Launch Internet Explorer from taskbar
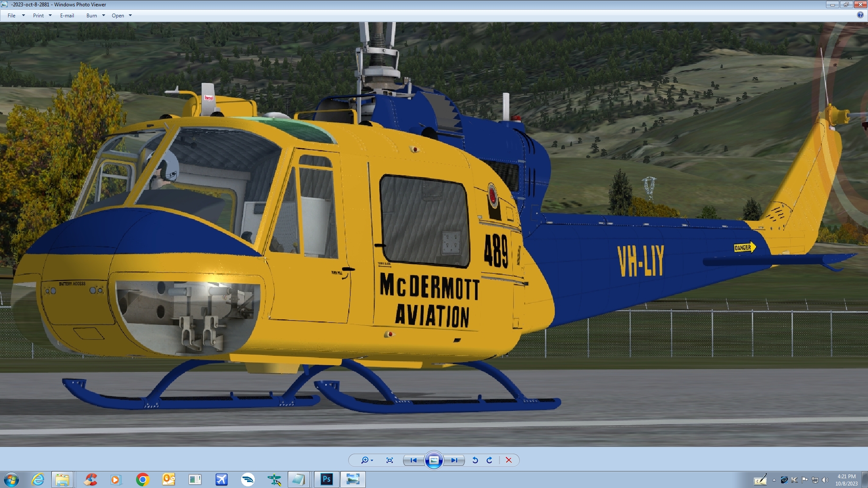 [x=38, y=480]
